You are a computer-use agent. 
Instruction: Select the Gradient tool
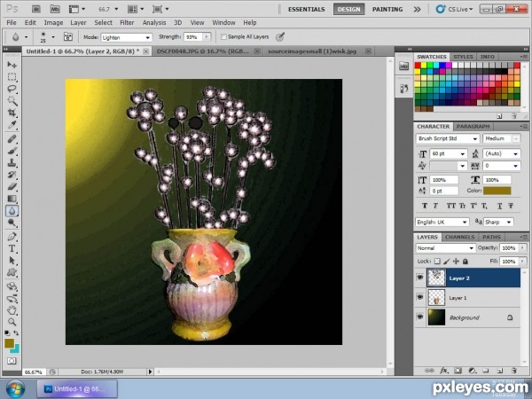12,199
